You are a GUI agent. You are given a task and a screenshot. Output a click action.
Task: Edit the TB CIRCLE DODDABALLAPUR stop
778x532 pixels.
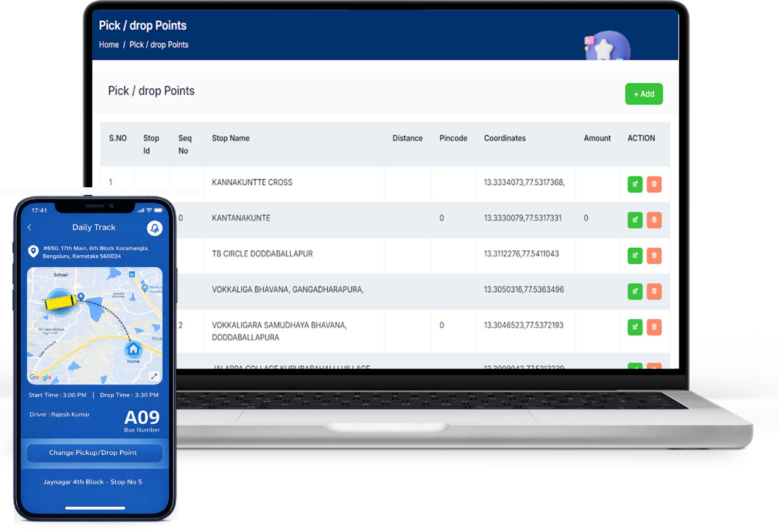coord(635,255)
